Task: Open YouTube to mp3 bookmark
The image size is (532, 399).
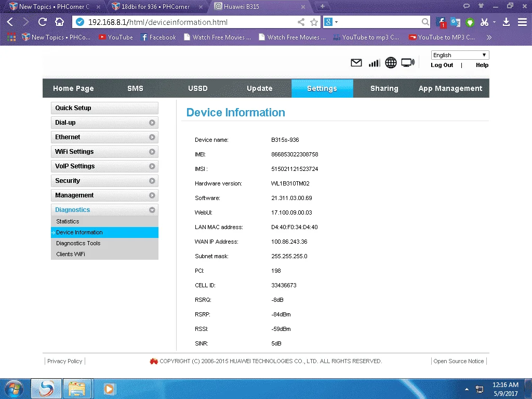Action: coord(366,37)
